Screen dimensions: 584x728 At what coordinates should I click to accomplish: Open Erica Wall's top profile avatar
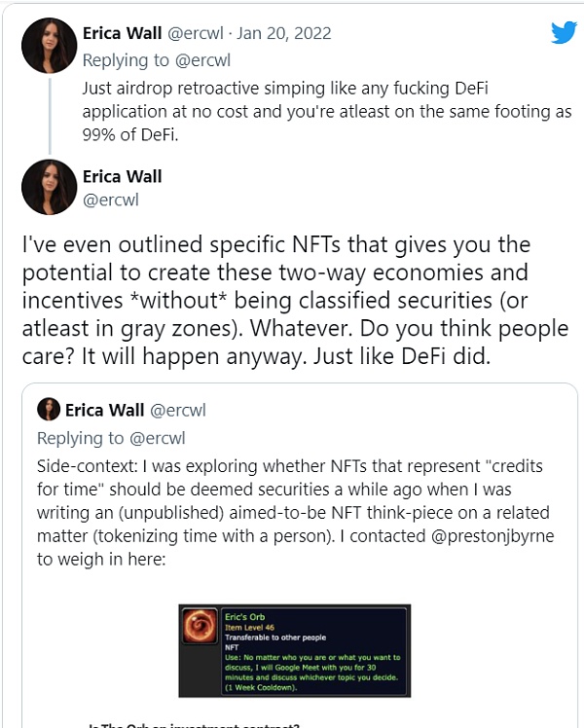(x=49, y=45)
